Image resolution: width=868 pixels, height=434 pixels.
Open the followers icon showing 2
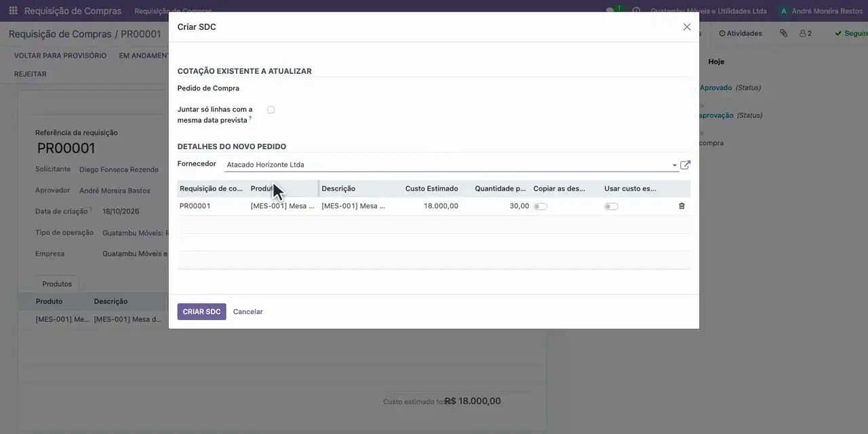(x=806, y=33)
